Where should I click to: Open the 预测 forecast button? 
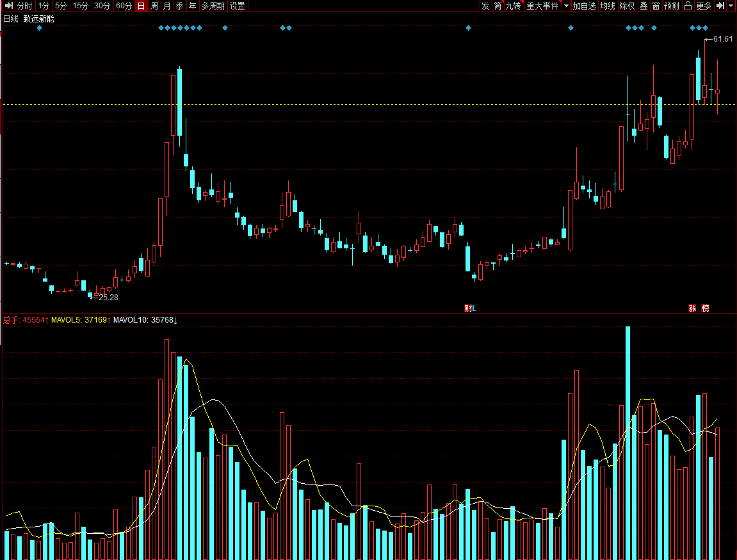pyautogui.click(x=672, y=6)
